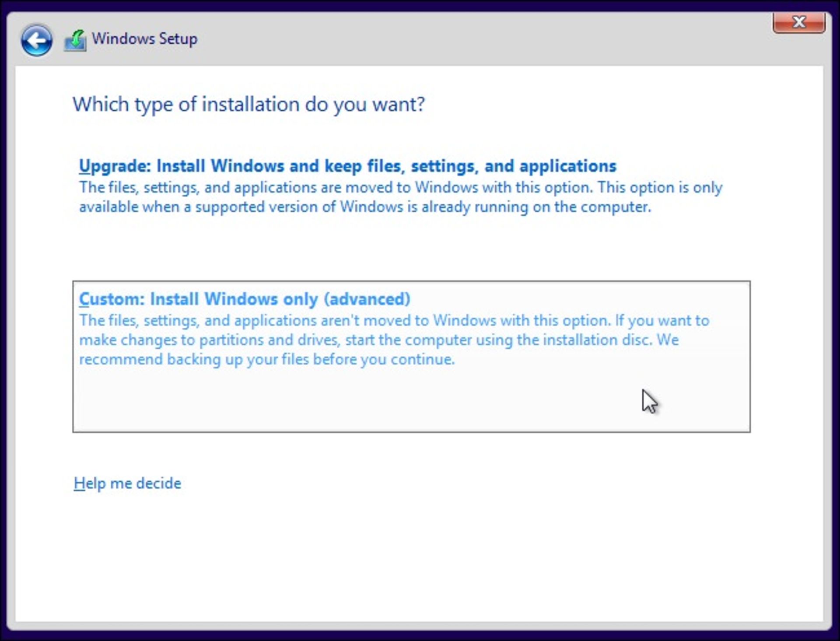Click the 'Which type of installation' heading
Screen dimensions: 840x641
pos(248,104)
